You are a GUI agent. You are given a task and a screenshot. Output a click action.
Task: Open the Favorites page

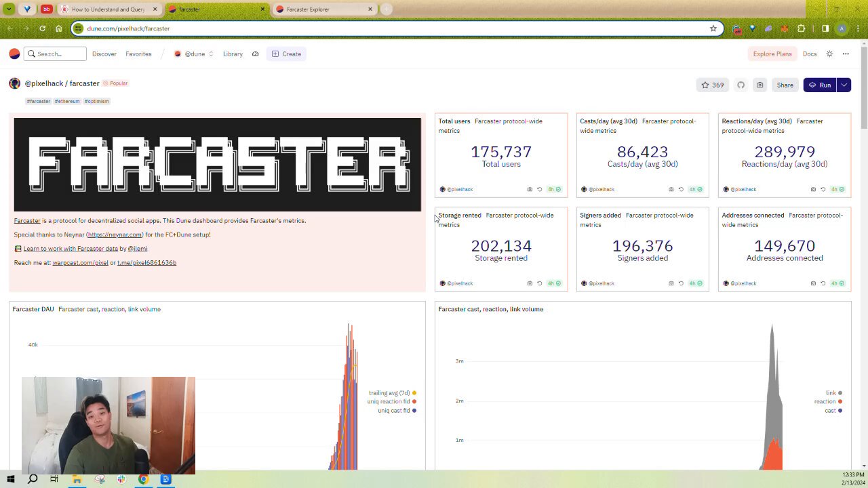[x=138, y=54]
